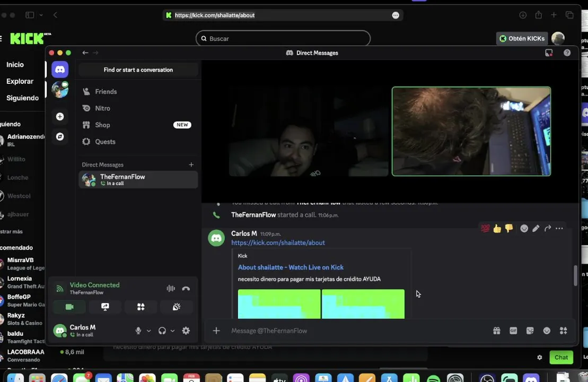
Task: Add an attachment via plus button
Action: click(x=216, y=331)
